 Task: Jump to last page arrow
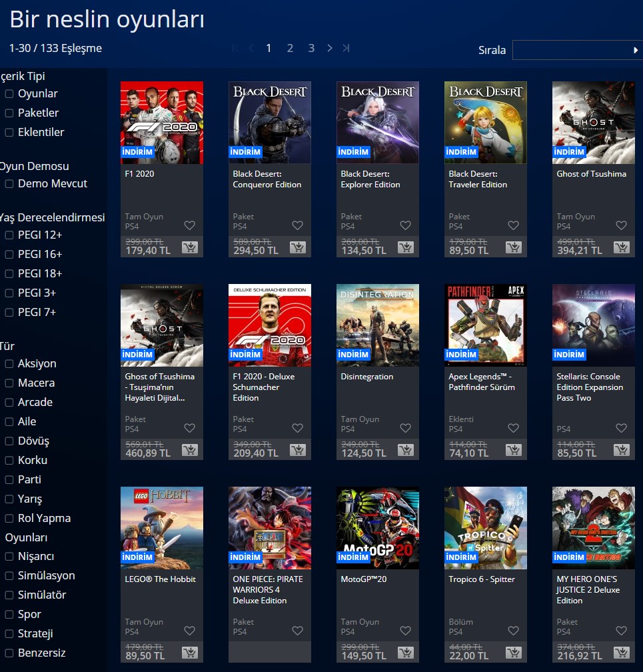pyautogui.click(x=346, y=48)
